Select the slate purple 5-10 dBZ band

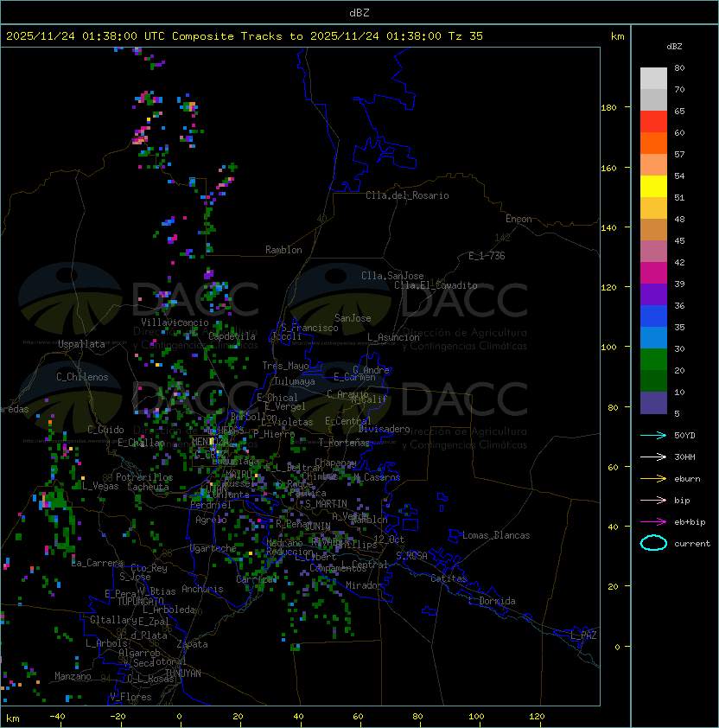point(653,403)
